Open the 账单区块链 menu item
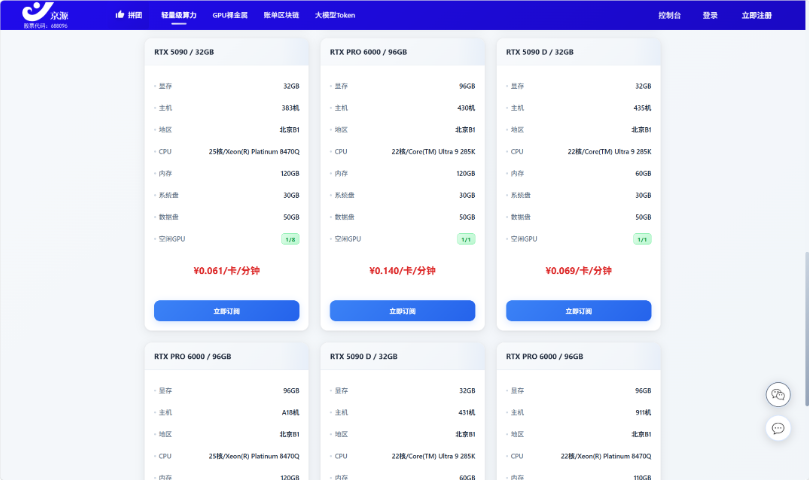Viewport: 809px width, 480px height. (x=281, y=15)
